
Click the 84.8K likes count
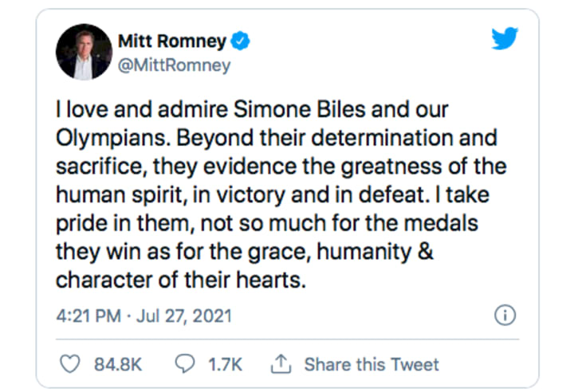pos(118,364)
